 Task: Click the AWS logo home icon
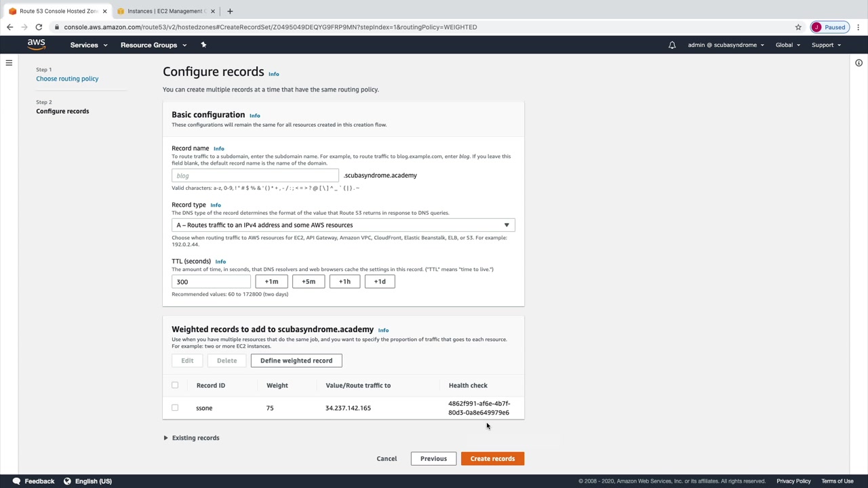(37, 45)
